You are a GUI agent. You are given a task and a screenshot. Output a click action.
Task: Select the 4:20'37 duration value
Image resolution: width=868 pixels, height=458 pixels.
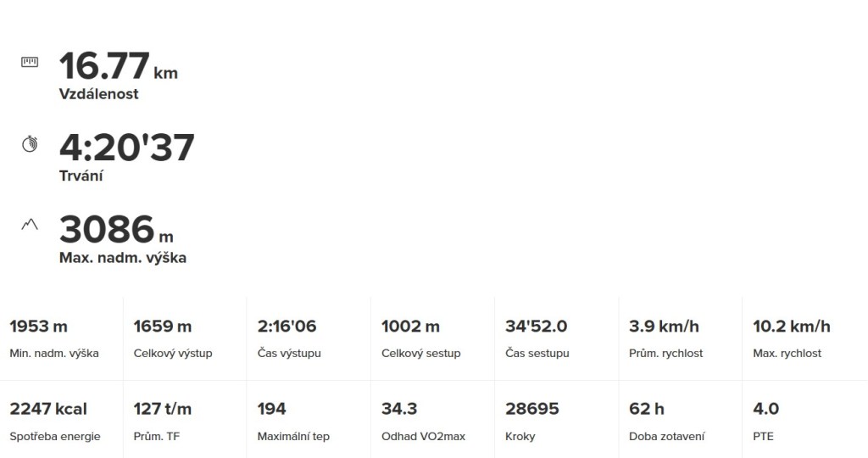[x=127, y=148]
